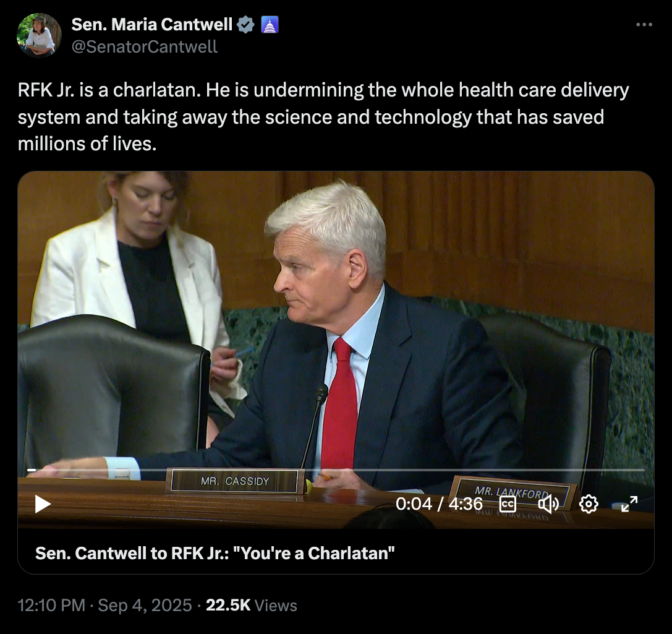Mute the video using the speaker icon
The height and width of the screenshot is (634, 672).
click(548, 503)
